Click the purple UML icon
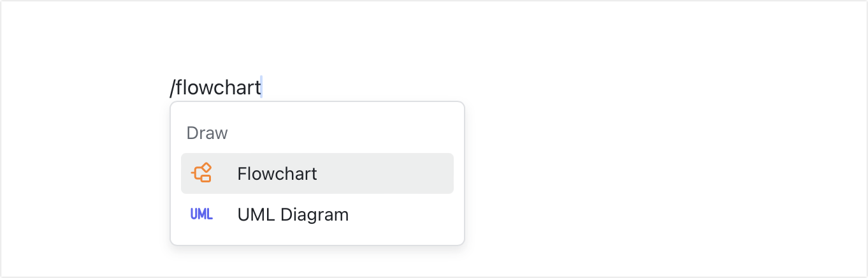The height and width of the screenshot is (278, 868). point(201,214)
